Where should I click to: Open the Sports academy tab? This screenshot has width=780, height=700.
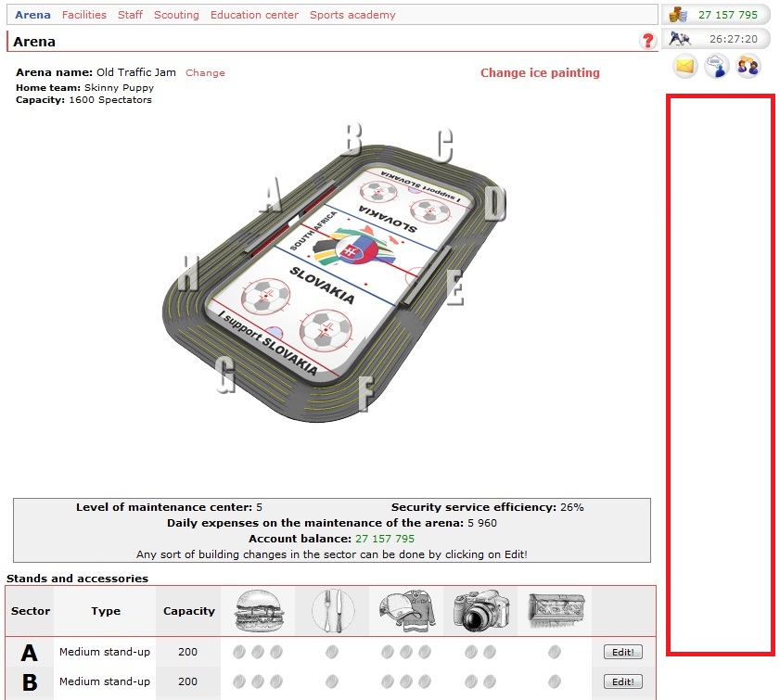(352, 15)
